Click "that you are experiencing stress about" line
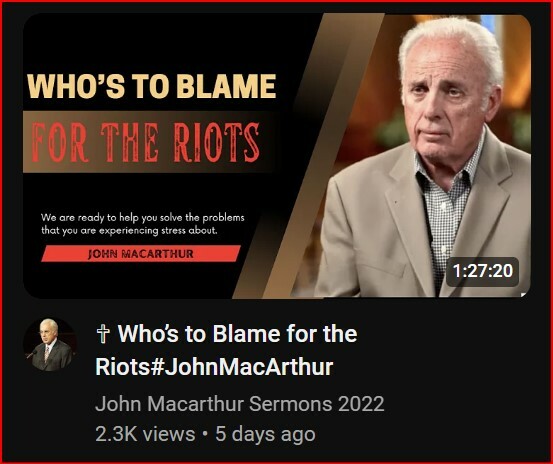Image resolution: width=553 pixels, height=464 pixels. pyautogui.click(x=129, y=231)
